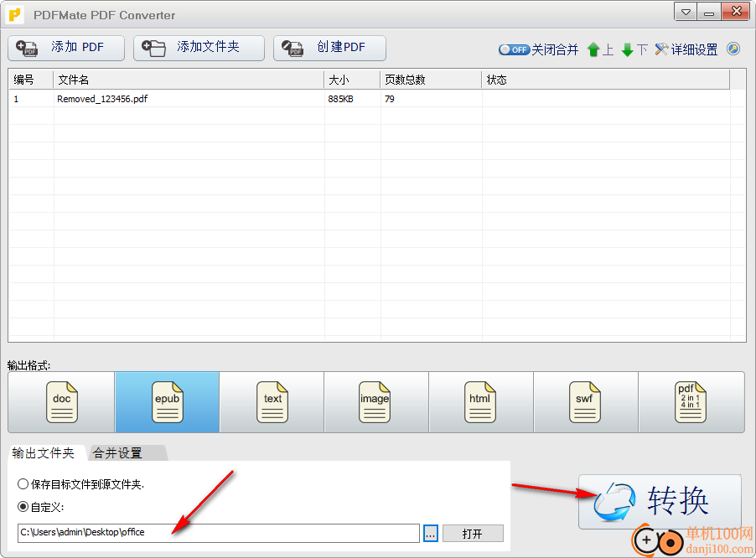This screenshot has width=756, height=558.
Task: Select pdf 2 in 1 output format
Action: click(691, 402)
